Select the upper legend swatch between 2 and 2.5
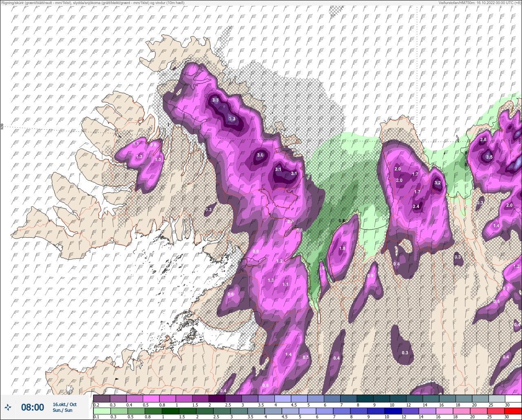Screen dimensions: 522x420 coord(217,398)
